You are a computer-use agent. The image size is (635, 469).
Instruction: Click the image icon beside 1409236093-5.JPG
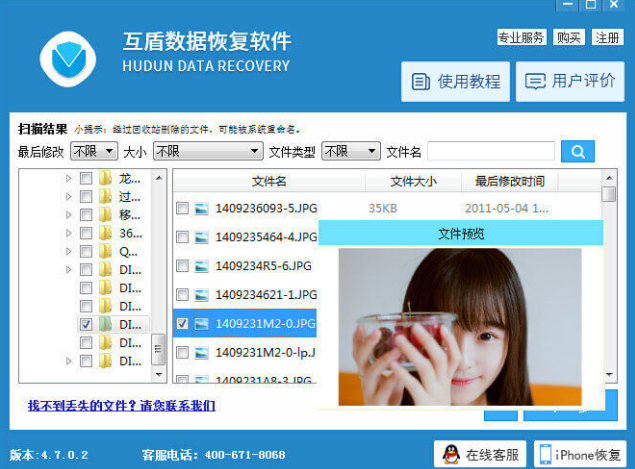tap(201, 208)
